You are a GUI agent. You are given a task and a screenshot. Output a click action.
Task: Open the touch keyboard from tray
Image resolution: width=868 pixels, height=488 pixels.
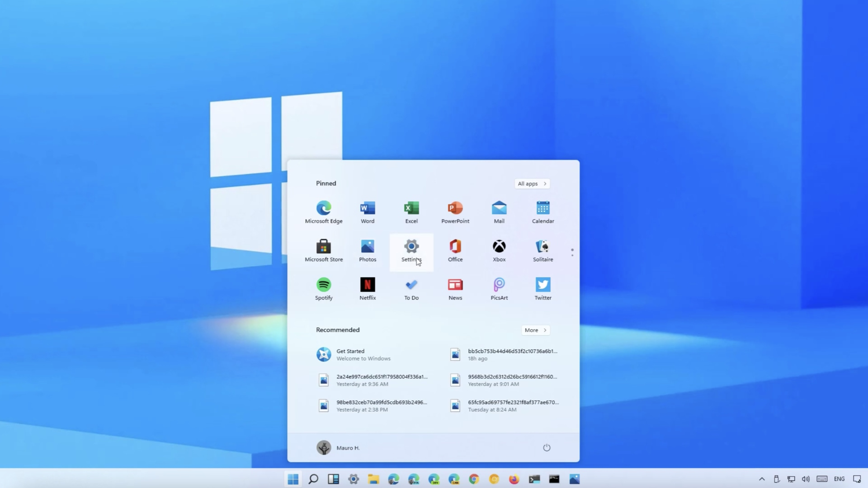[822, 479]
